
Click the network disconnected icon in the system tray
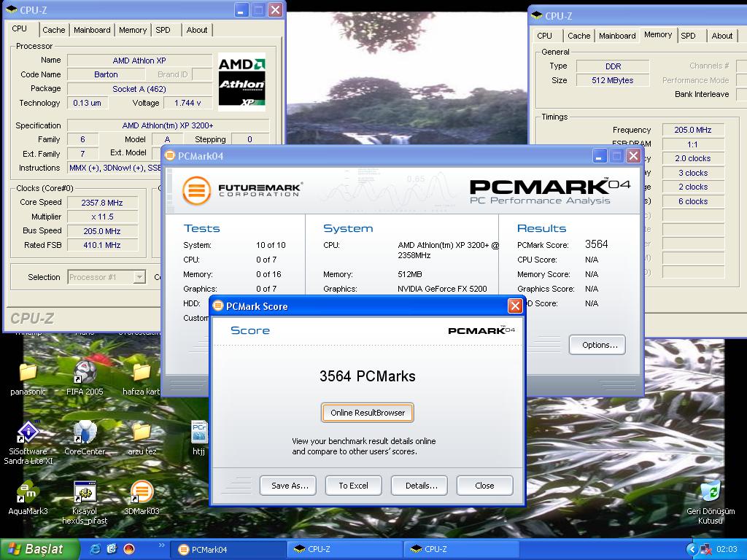point(705,549)
